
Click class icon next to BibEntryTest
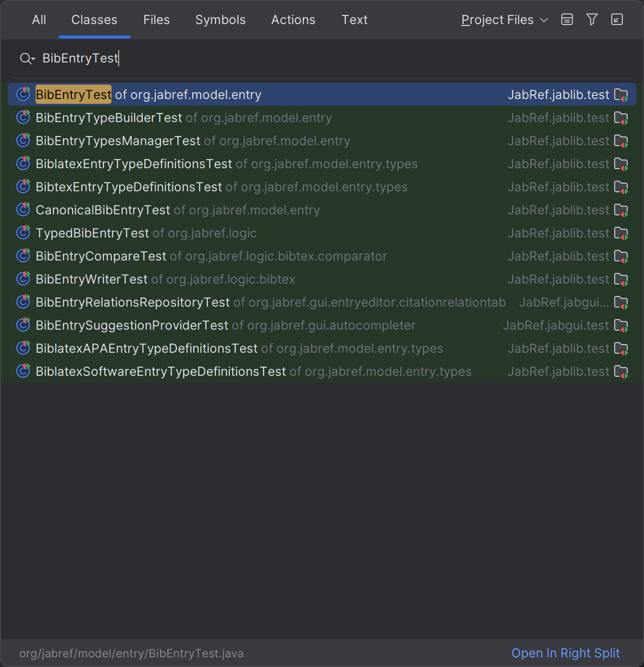[23, 94]
